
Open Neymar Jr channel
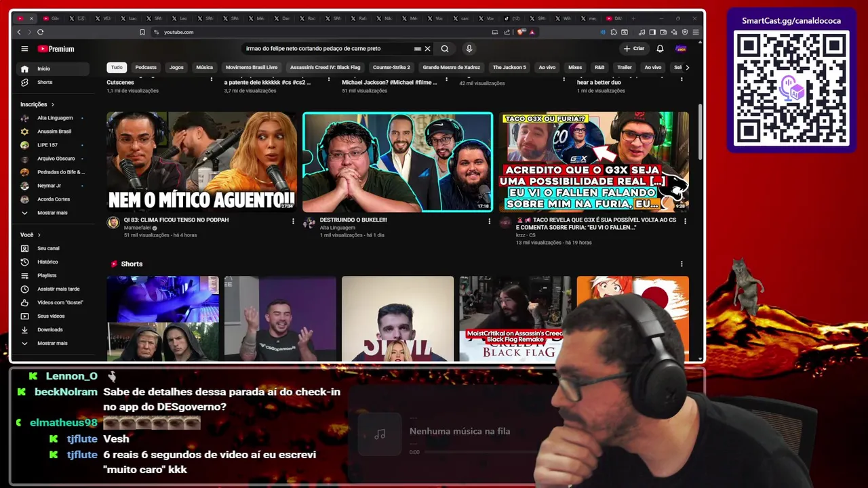pos(53,186)
